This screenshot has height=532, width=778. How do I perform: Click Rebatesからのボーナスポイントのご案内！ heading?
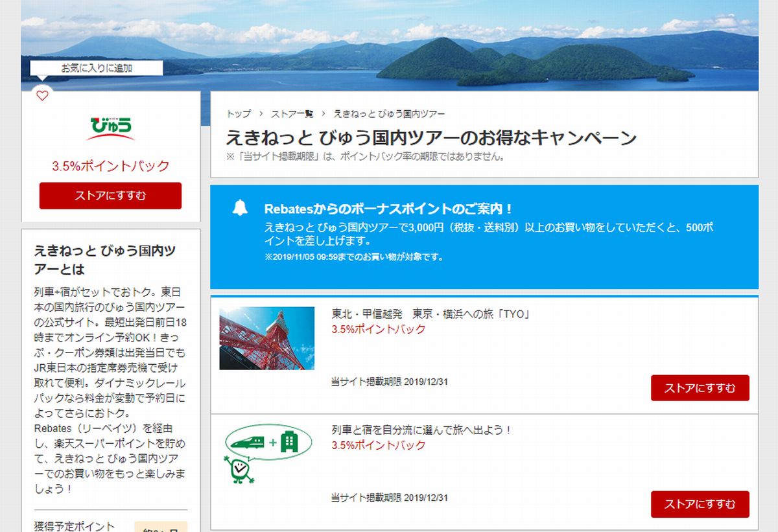(389, 209)
